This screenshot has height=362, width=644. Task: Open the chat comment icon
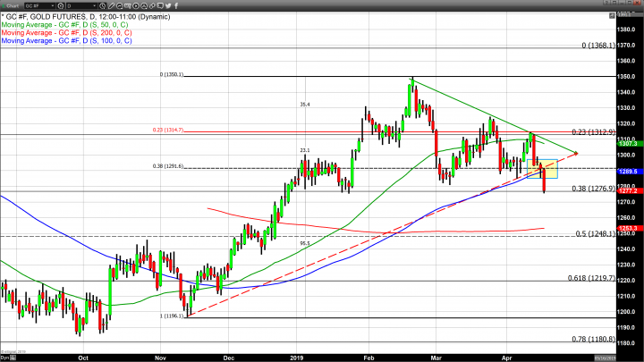160,5
